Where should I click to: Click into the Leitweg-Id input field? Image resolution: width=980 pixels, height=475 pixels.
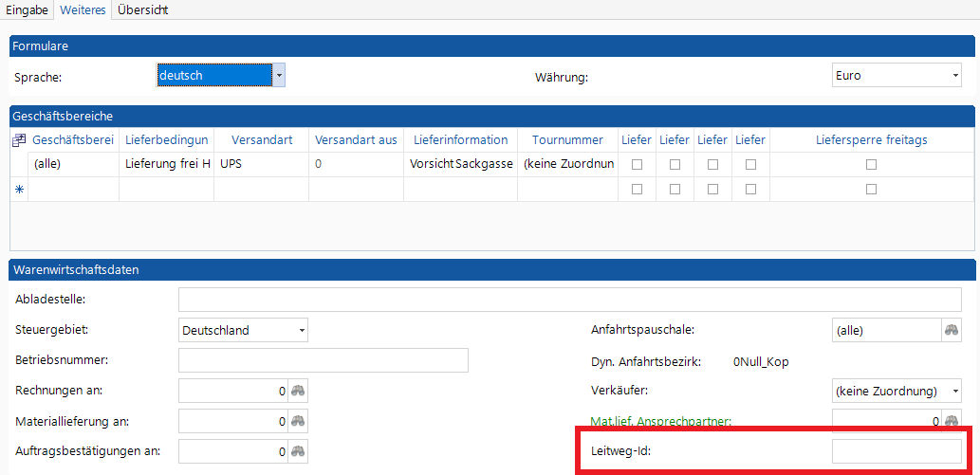897,451
